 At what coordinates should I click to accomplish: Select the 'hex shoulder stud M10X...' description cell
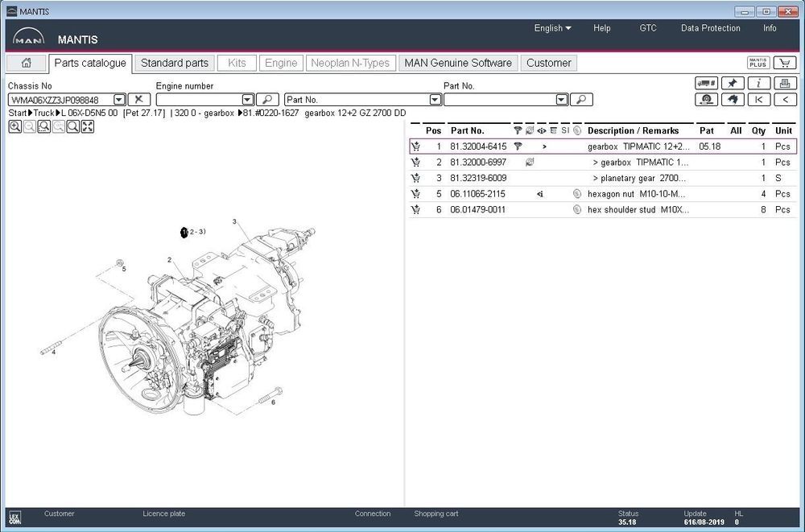[x=638, y=209]
